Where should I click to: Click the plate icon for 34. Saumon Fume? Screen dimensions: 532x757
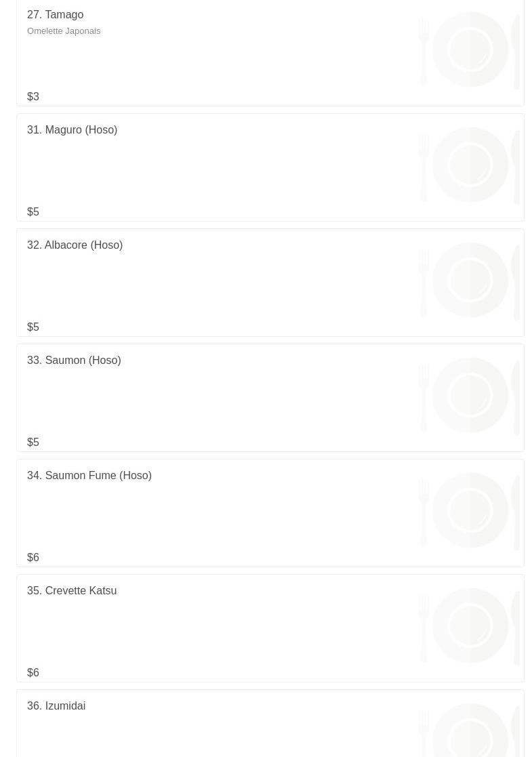click(470, 511)
